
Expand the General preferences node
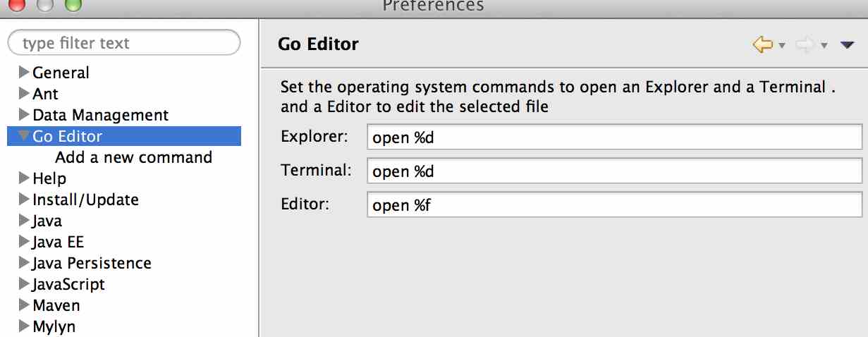coord(23,72)
